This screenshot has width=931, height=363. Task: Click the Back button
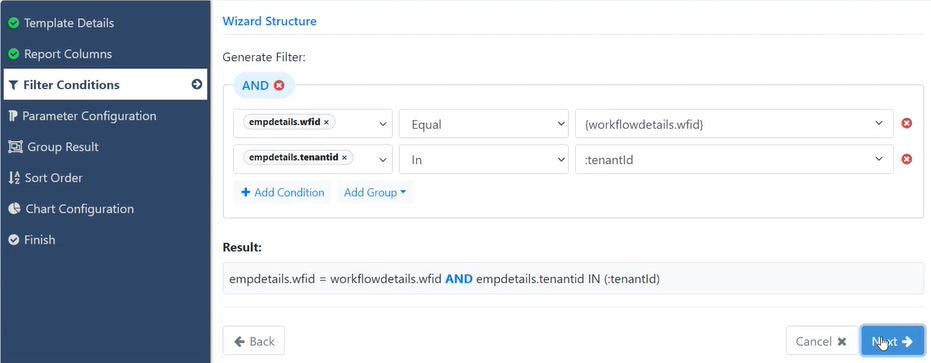[254, 341]
